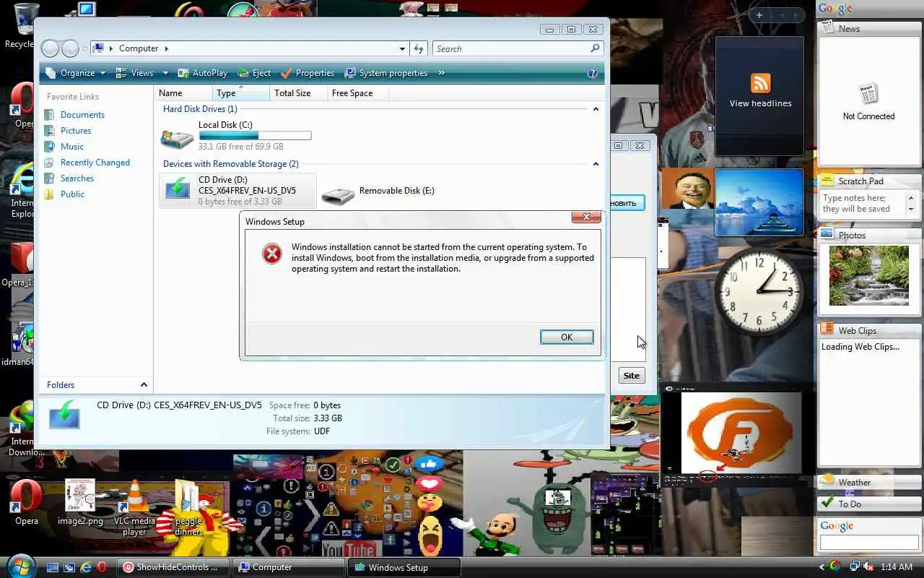Sort by the Free Space column header

(x=357, y=93)
